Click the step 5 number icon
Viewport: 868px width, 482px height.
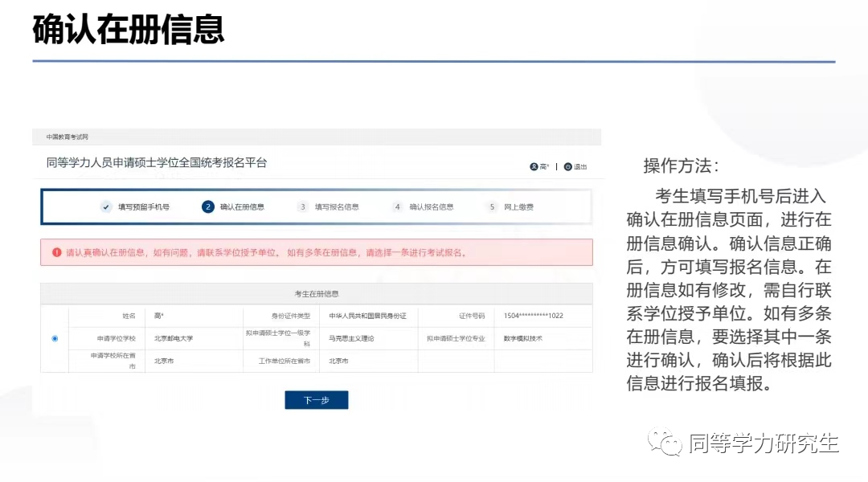pos(492,206)
